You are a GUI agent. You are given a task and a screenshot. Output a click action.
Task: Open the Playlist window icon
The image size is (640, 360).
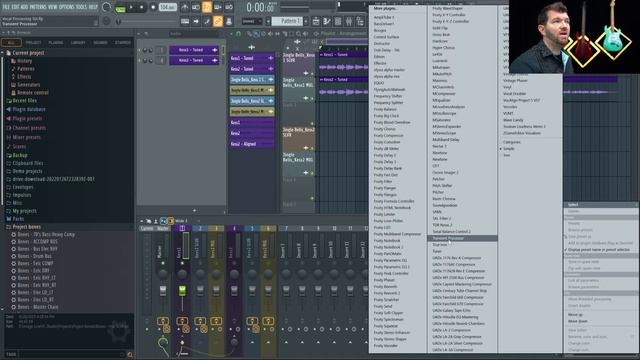(x=316, y=21)
